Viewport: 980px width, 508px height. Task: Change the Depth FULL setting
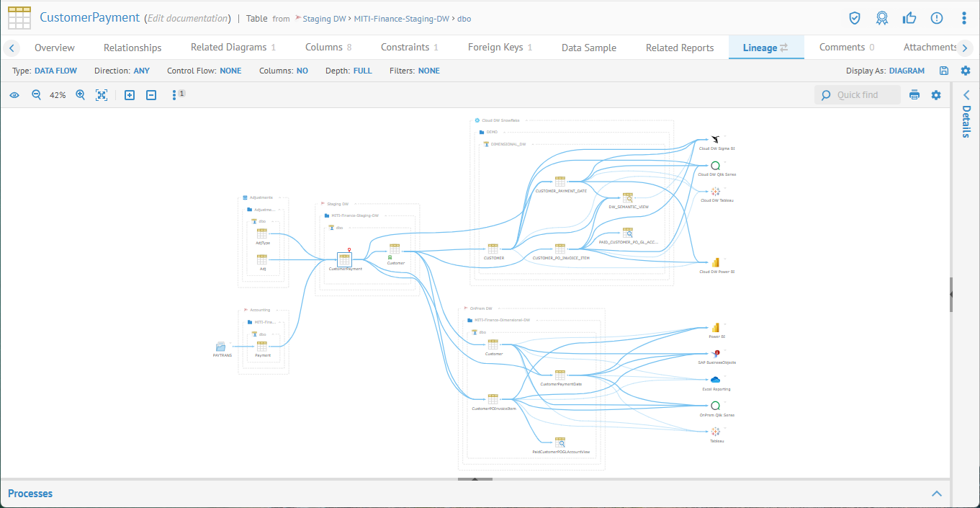pos(362,71)
